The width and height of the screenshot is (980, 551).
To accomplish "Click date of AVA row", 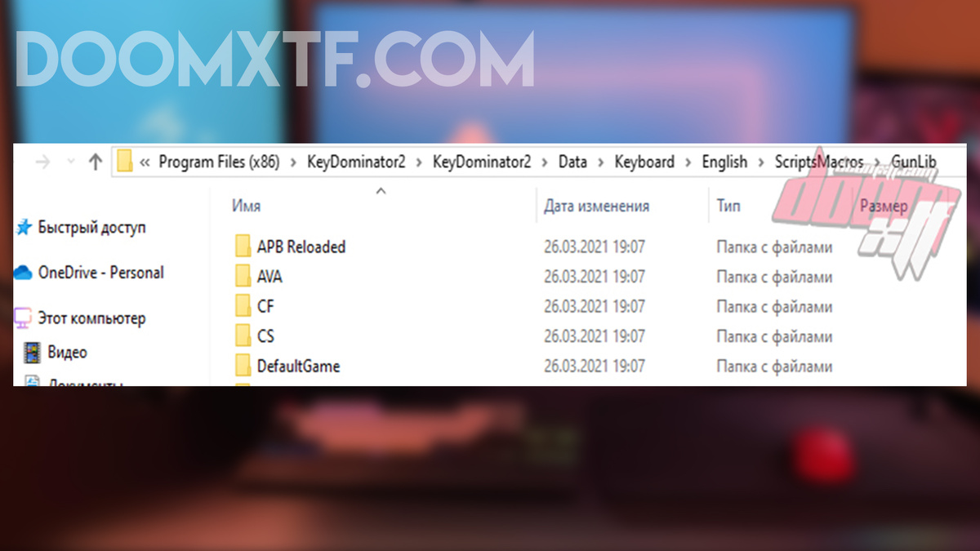I will click(595, 277).
